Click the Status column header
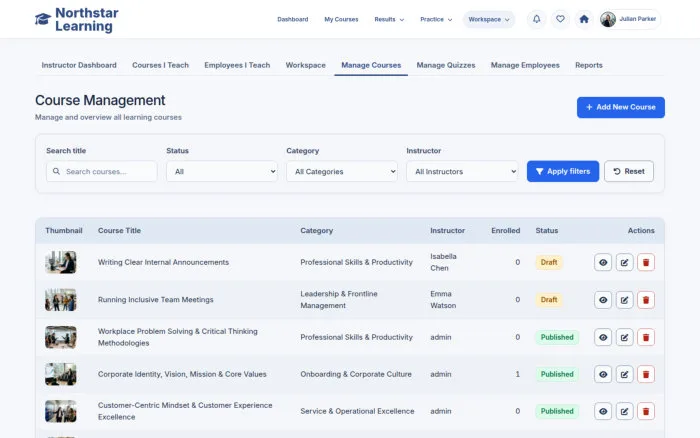This screenshot has width=700, height=438. 547,231
